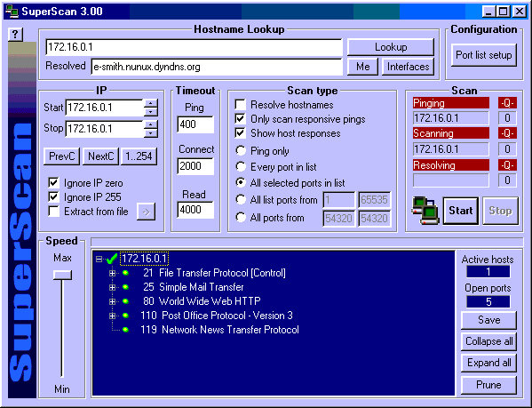Select Network News Transfer Protocol row
Viewport: 532px width, 408px height.
coord(220,330)
